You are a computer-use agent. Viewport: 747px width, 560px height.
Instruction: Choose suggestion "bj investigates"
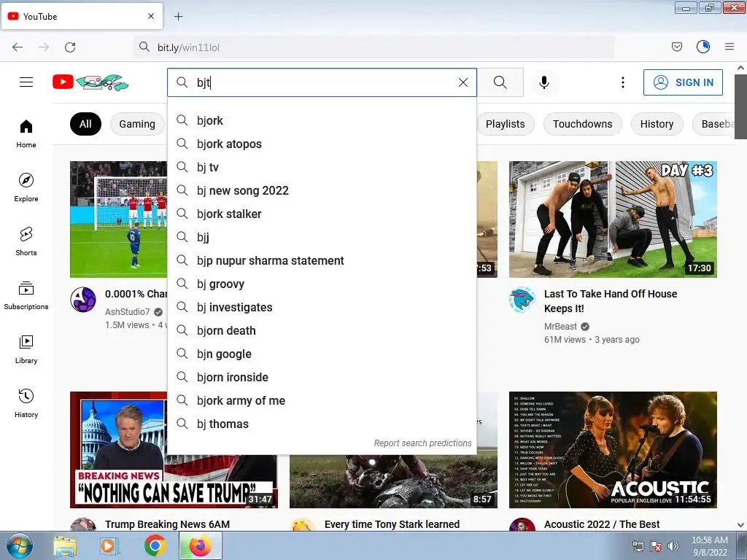(322, 307)
